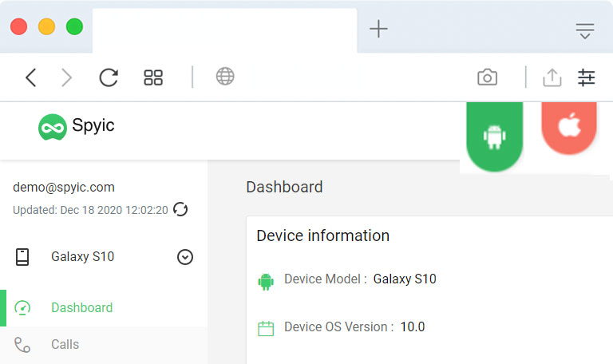
Task: Take a screenshot with the camera icon
Action: 487,77
